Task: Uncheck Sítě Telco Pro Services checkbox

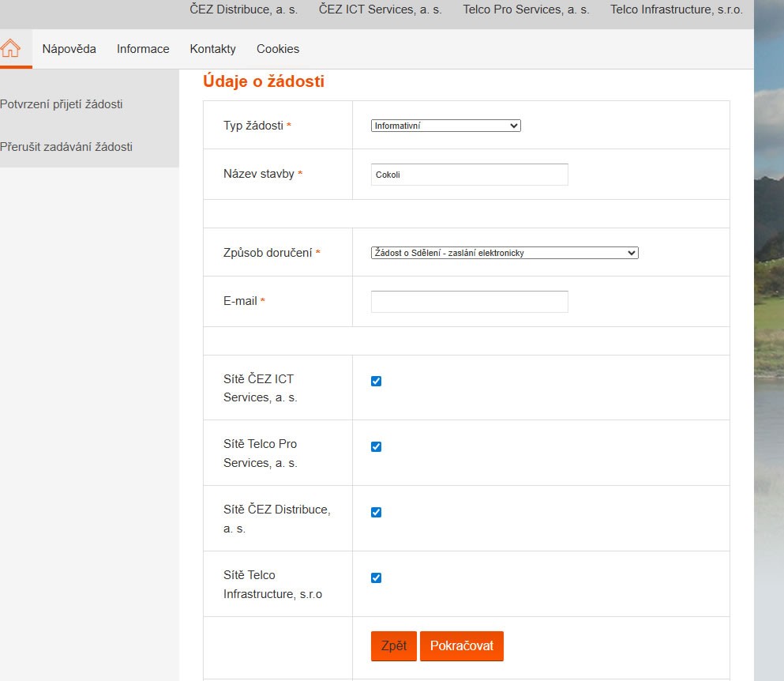Action: (x=376, y=447)
